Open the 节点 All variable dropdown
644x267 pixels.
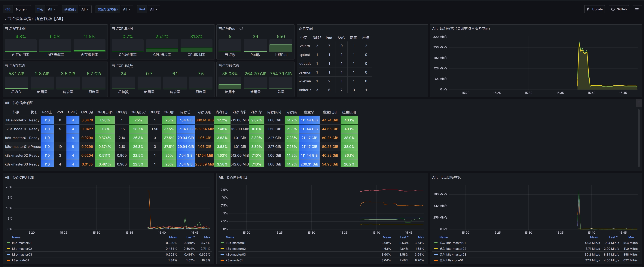click(x=52, y=9)
